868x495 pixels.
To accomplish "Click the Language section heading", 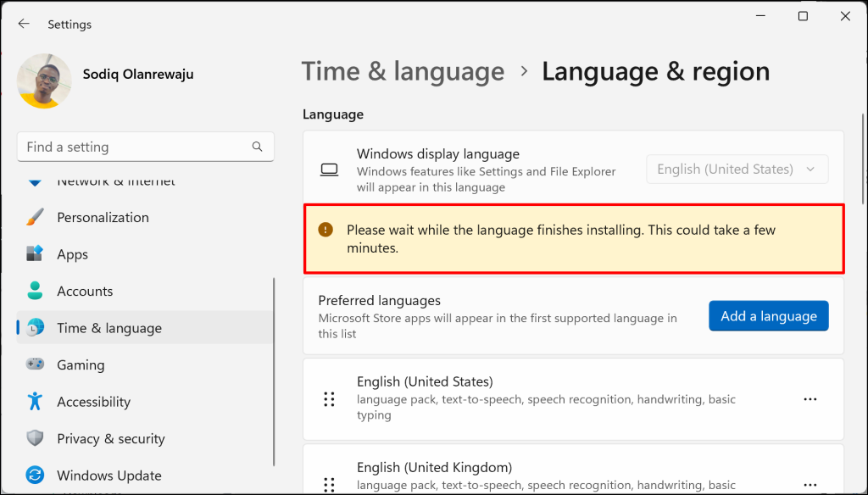I will coord(333,114).
